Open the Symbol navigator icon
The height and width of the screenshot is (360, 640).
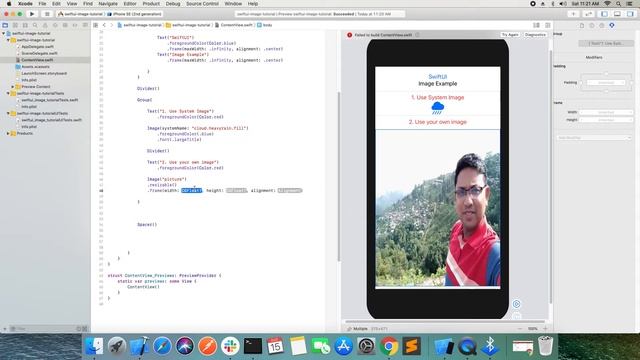click(x=25, y=25)
